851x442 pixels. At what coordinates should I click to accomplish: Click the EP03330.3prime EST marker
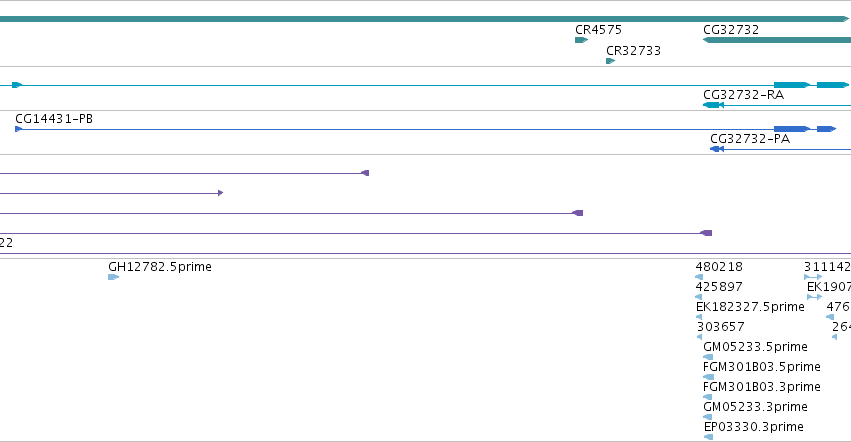[708, 437]
